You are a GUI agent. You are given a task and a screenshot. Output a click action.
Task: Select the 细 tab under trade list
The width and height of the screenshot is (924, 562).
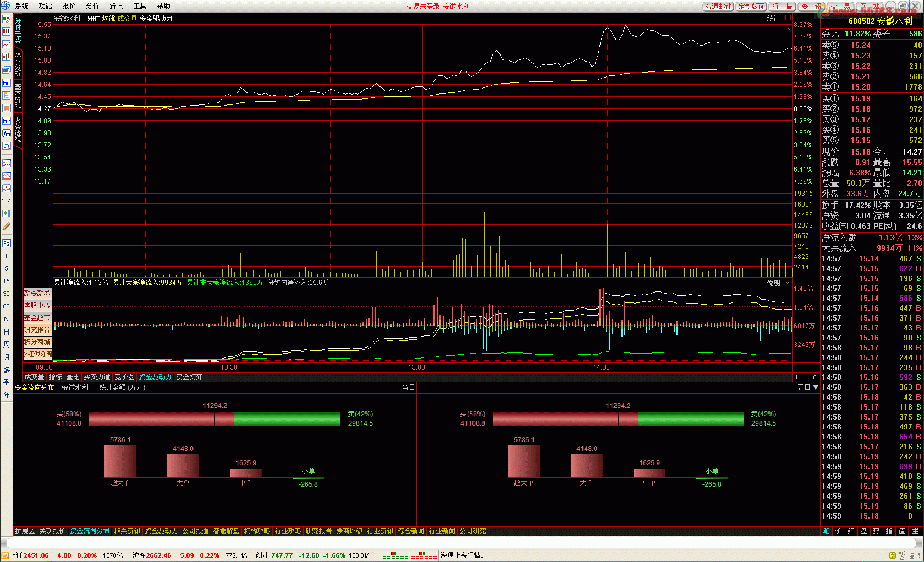[851, 531]
